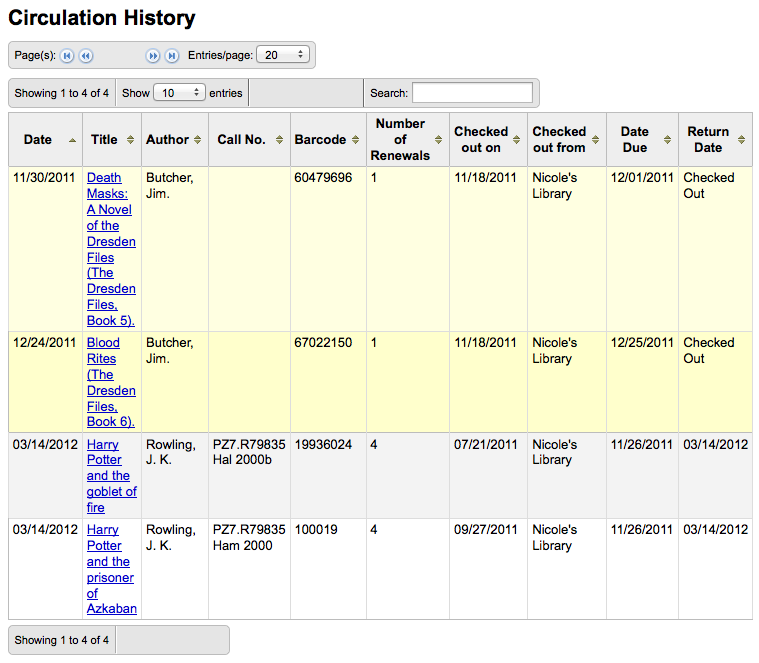The width and height of the screenshot is (759, 663).
Task: Jump to last page icon
Action: tap(172, 56)
